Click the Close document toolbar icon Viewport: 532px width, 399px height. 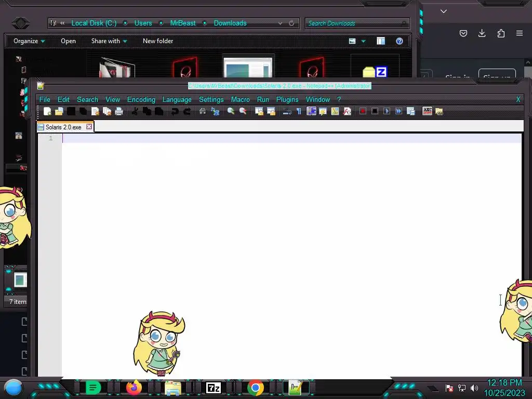point(95,111)
